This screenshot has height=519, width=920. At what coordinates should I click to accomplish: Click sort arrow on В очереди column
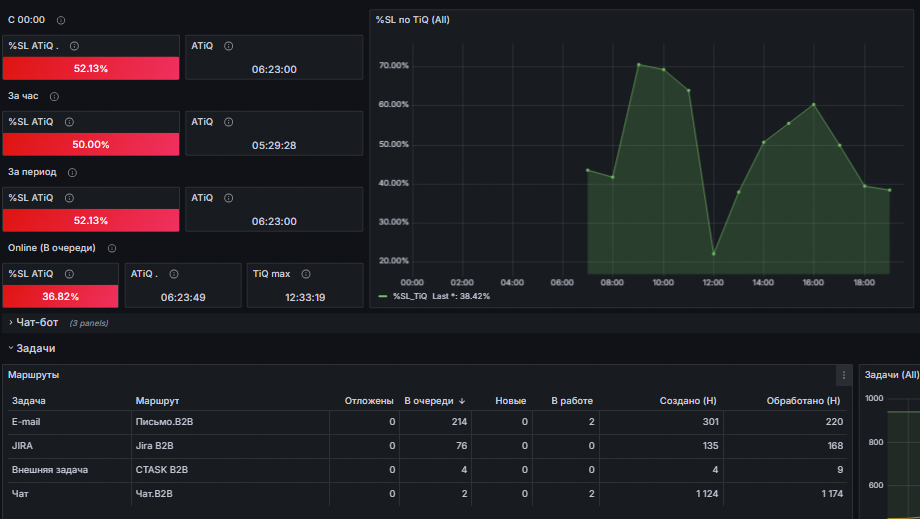pyautogui.click(x=462, y=401)
